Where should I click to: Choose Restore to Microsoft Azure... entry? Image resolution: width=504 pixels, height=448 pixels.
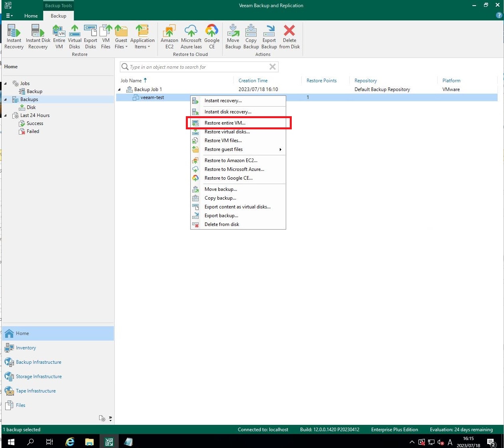coord(238,169)
